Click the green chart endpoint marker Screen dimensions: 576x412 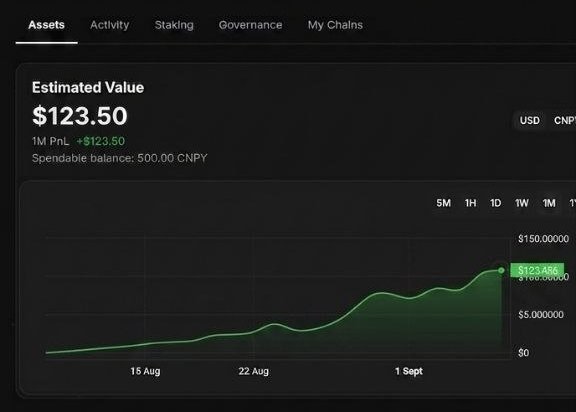[501, 271]
